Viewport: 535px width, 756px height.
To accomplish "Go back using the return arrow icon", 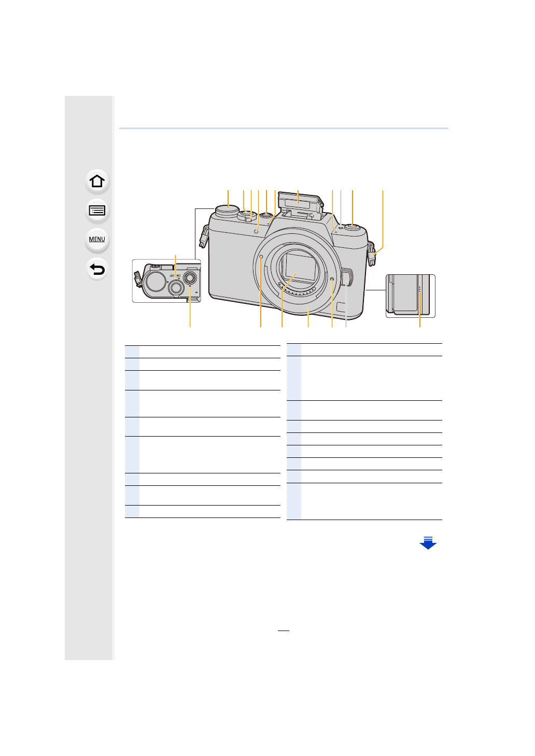I will coord(97,269).
